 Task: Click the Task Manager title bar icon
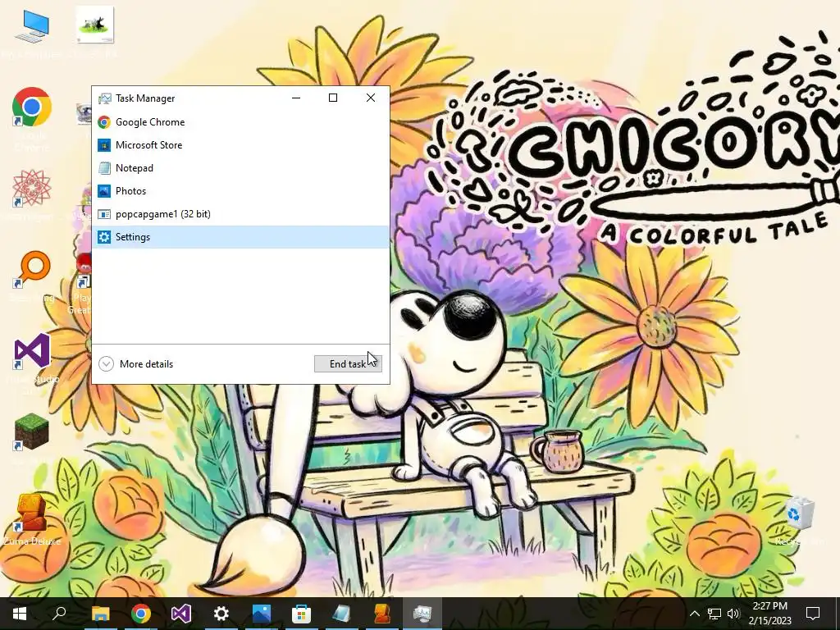tap(104, 98)
